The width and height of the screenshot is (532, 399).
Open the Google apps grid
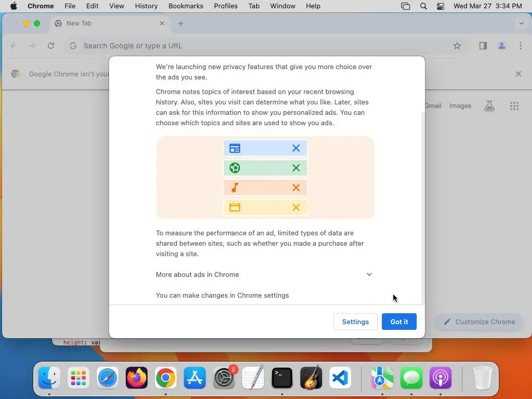(x=514, y=106)
